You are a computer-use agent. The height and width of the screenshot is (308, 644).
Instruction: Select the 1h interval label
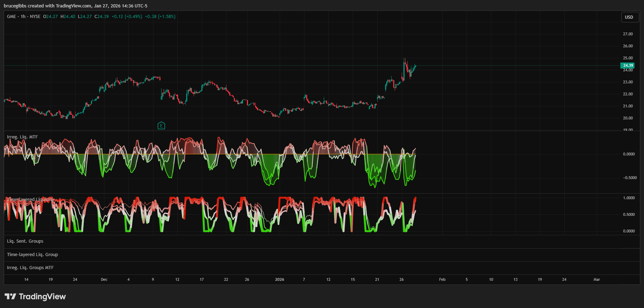[23, 17]
